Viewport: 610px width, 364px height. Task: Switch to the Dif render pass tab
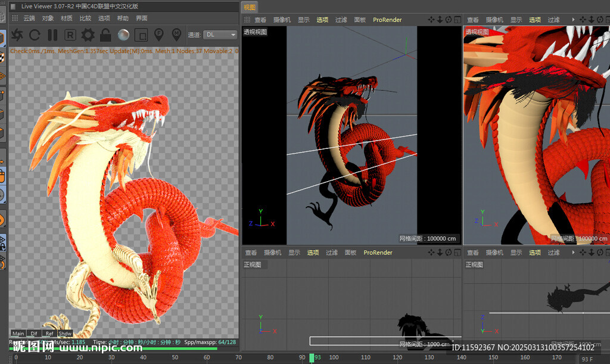coord(34,333)
